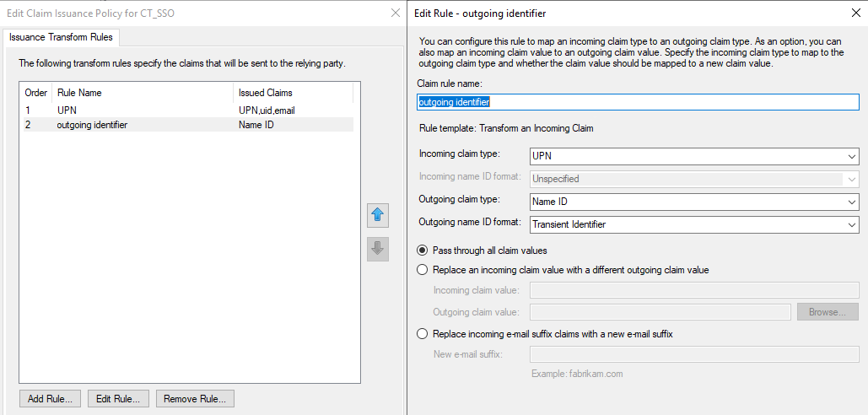Click the Example: fabrikam.com hint text

(x=577, y=374)
